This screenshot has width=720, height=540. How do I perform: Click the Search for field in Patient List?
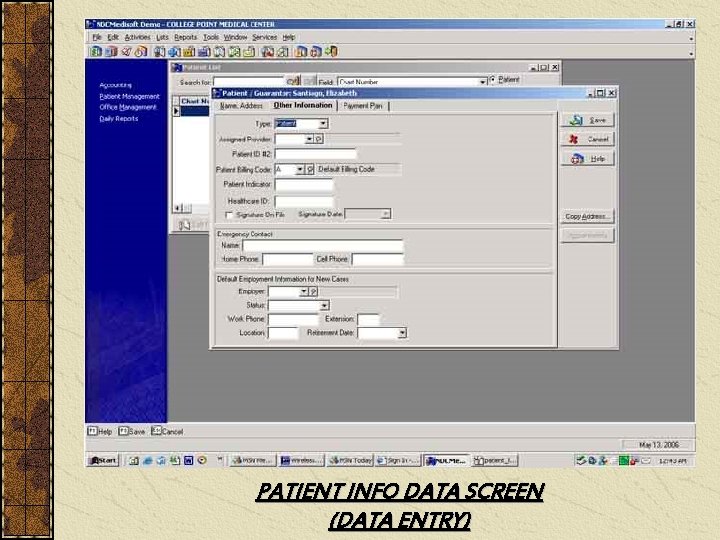(x=249, y=82)
